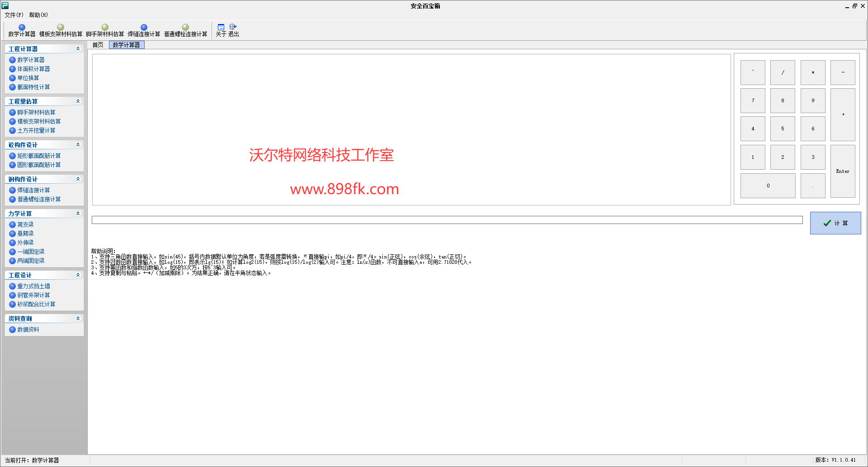Click the 退出 toolbar icon
This screenshot has width=868, height=467.
click(233, 30)
